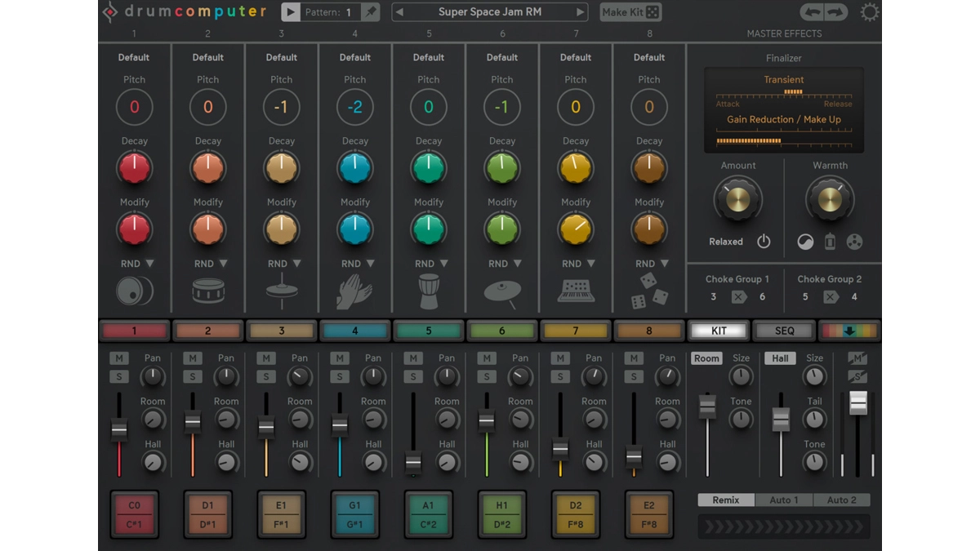Open the color download arrow button
The width and height of the screenshot is (980, 551).
tap(850, 331)
